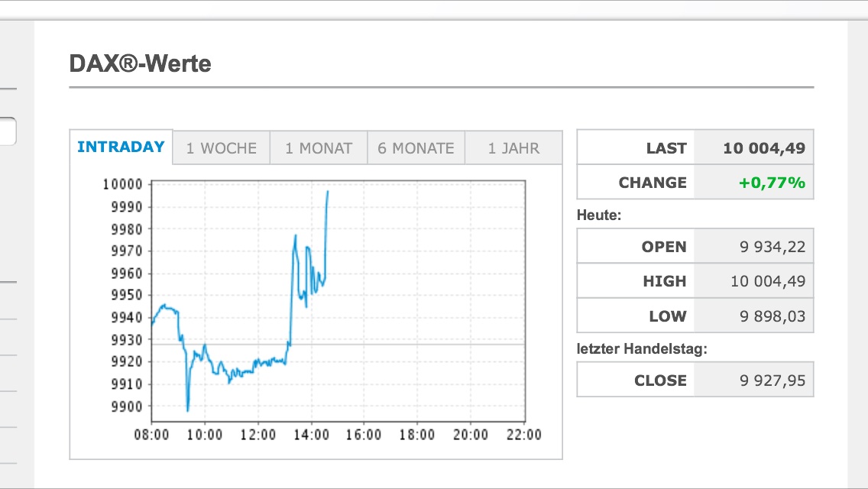Viewport: 868px width, 489px height.
Task: Focus the input field at left edge
Action: [x=7, y=131]
